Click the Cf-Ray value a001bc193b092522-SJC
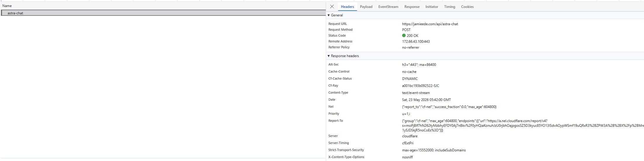This screenshot has width=644, height=161. (421, 86)
